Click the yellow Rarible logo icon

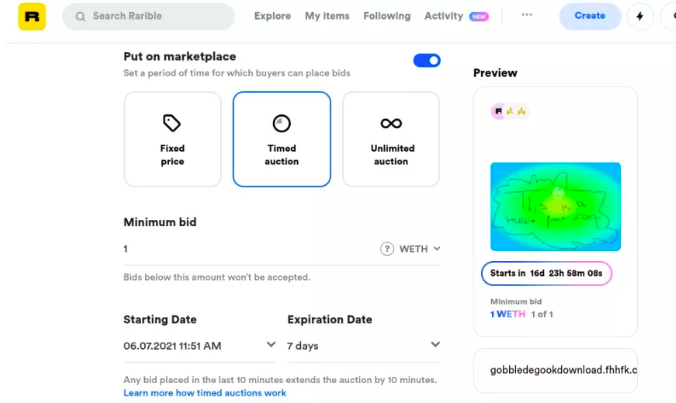[32, 16]
